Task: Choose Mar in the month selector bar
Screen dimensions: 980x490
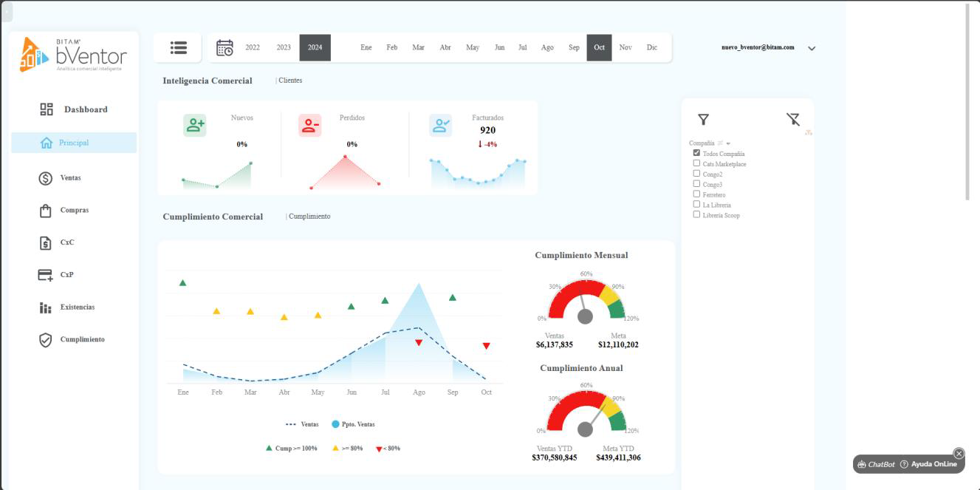Action: [419, 47]
